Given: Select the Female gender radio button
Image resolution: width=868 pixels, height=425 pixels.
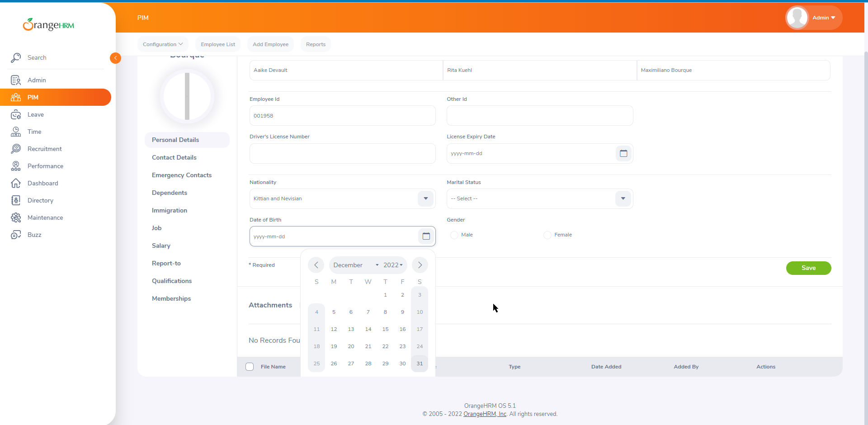Looking at the screenshot, I should (547, 235).
